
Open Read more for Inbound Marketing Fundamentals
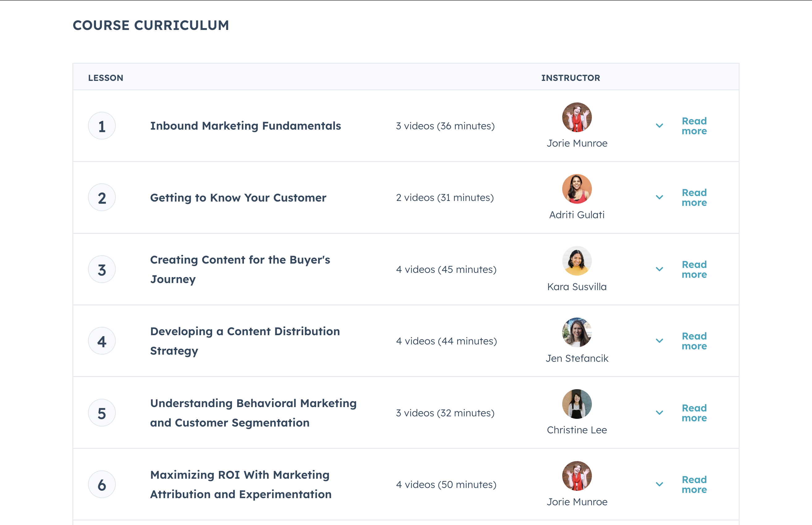tap(694, 126)
